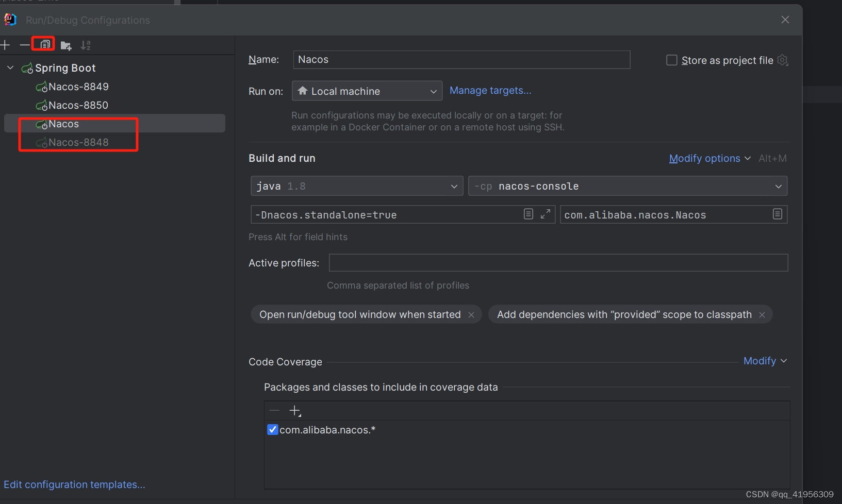Click 'Build and run' section heading
842x504 pixels.
[282, 159]
